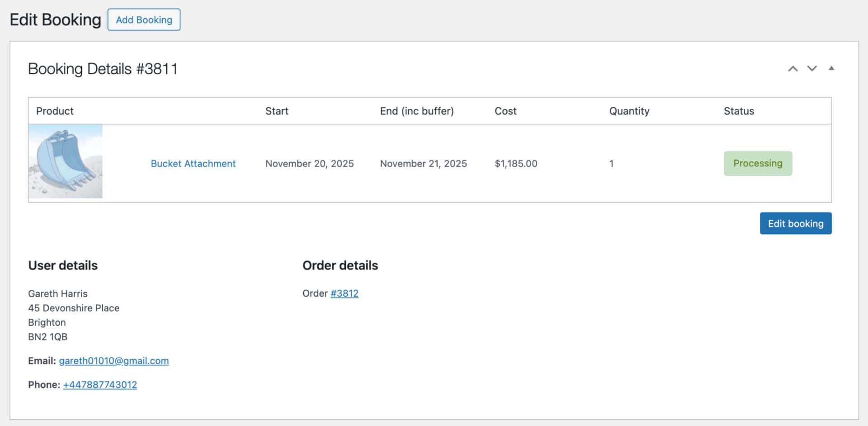Move Booking Details metabox up
The height and width of the screenshot is (426, 868).
coord(793,69)
